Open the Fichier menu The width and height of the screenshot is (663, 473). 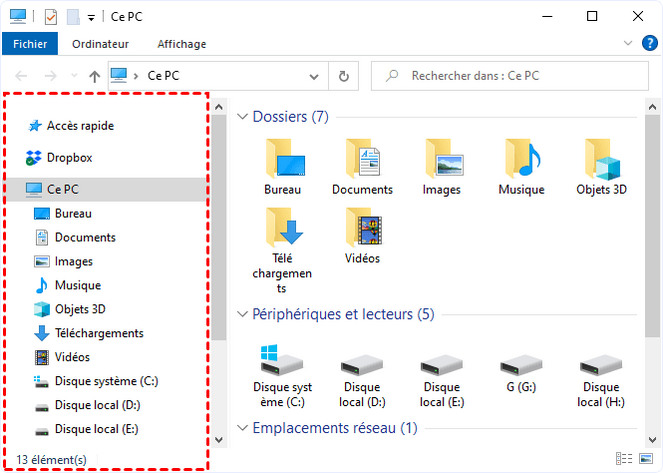point(30,44)
